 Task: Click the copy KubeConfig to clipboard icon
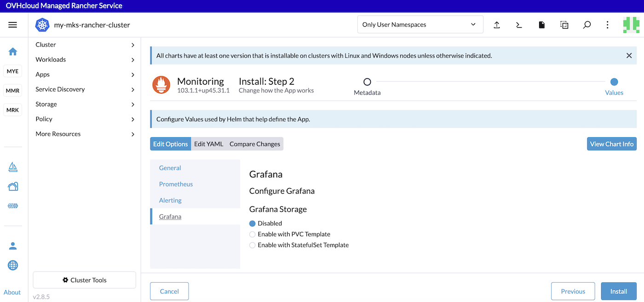pos(564,25)
